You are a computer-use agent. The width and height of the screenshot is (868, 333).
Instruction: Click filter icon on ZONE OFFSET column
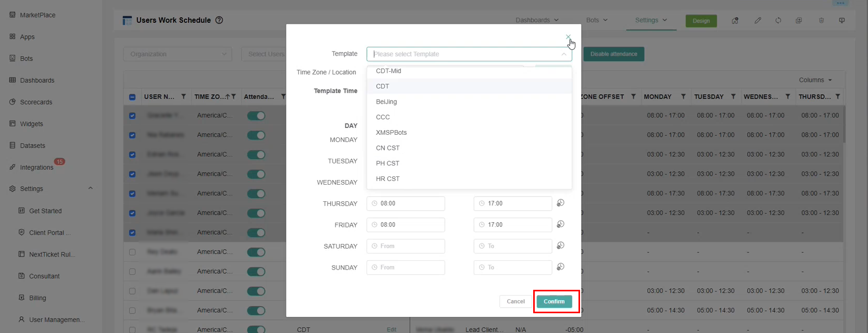pos(633,97)
